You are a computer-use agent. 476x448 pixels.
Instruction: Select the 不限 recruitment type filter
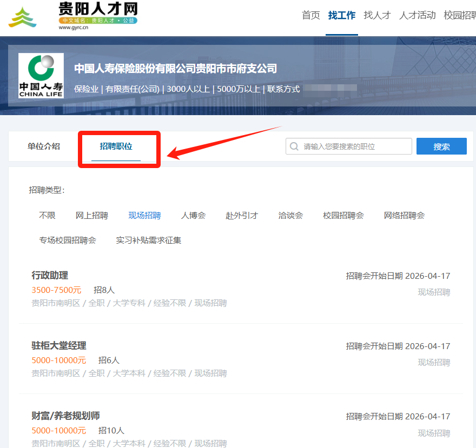pyautogui.click(x=48, y=216)
